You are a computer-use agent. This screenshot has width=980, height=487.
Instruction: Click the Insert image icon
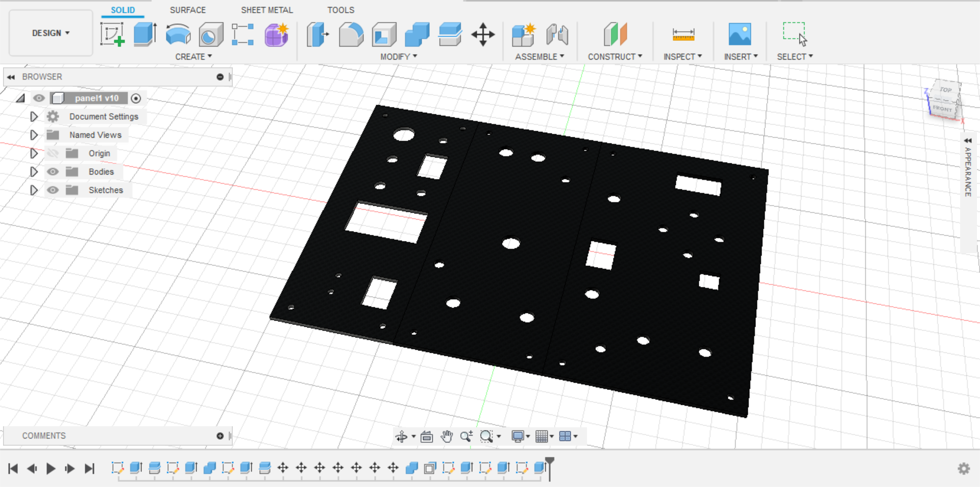(740, 35)
